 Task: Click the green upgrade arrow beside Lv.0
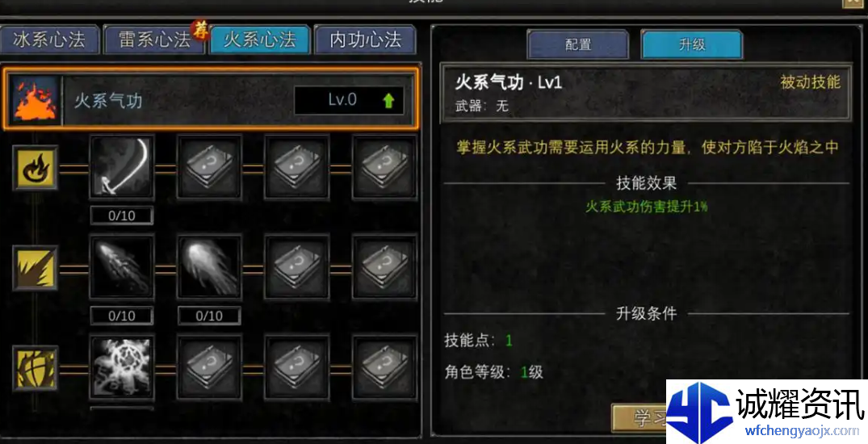(x=388, y=100)
